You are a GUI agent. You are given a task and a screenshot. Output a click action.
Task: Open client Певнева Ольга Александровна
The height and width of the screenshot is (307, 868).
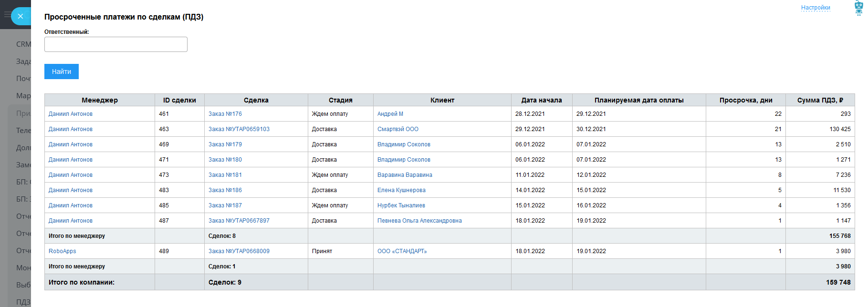pyautogui.click(x=419, y=221)
